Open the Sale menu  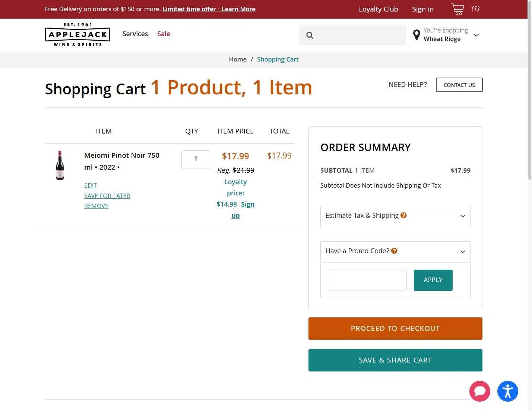pyautogui.click(x=164, y=34)
